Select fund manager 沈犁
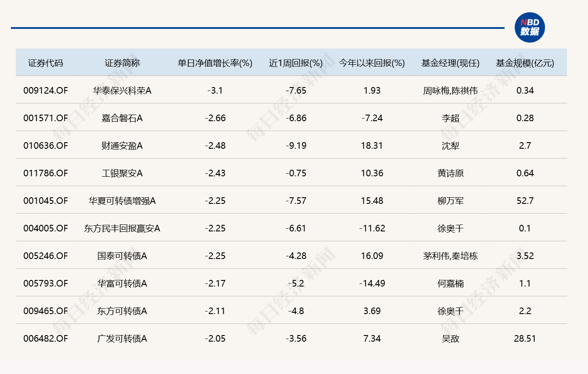This screenshot has width=588, height=374. (x=450, y=146)
